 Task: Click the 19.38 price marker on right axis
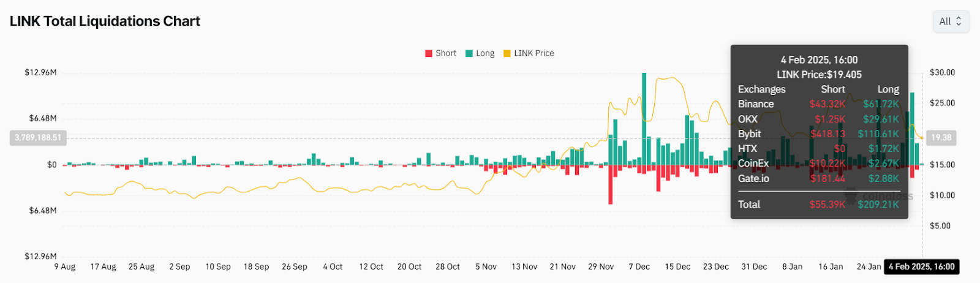coord(941,138)
